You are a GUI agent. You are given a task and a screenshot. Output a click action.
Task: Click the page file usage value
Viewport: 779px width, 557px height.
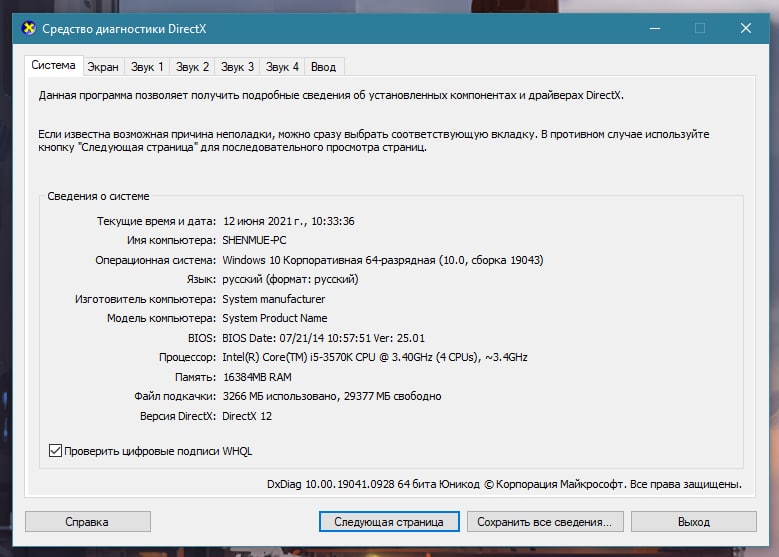[x=332, y=396]
